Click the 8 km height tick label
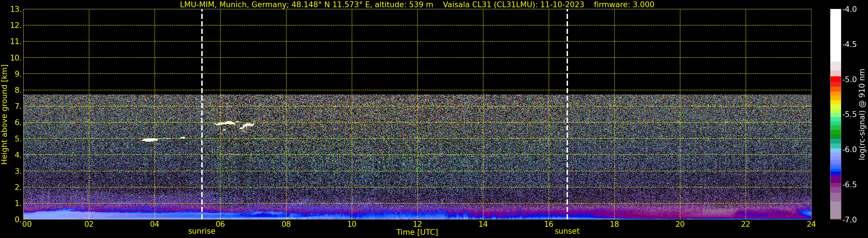Image resolution: width=868 pixels, height=238 pixels. tap(18, 90)
